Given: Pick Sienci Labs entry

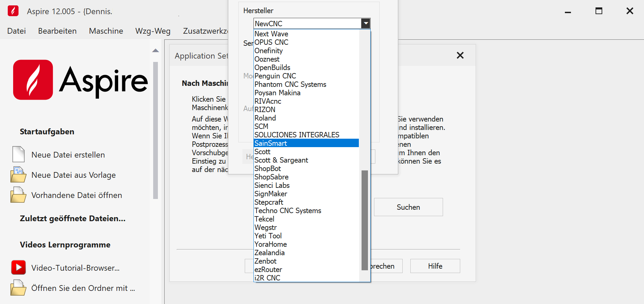Looking at the screenshot, I should click(306, 185).
